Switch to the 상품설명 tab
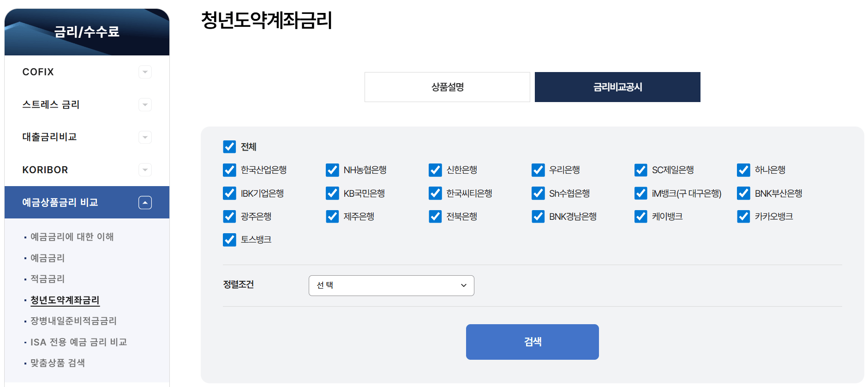This screenshot has height=387, width=868. coord(447,87)
